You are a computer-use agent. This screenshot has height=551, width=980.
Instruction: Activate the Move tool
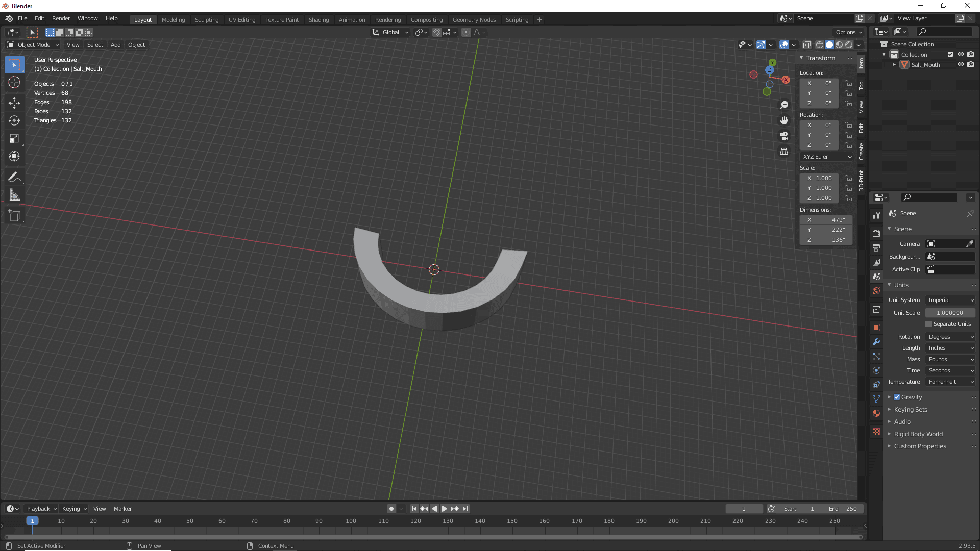click(x=14, y=103)
